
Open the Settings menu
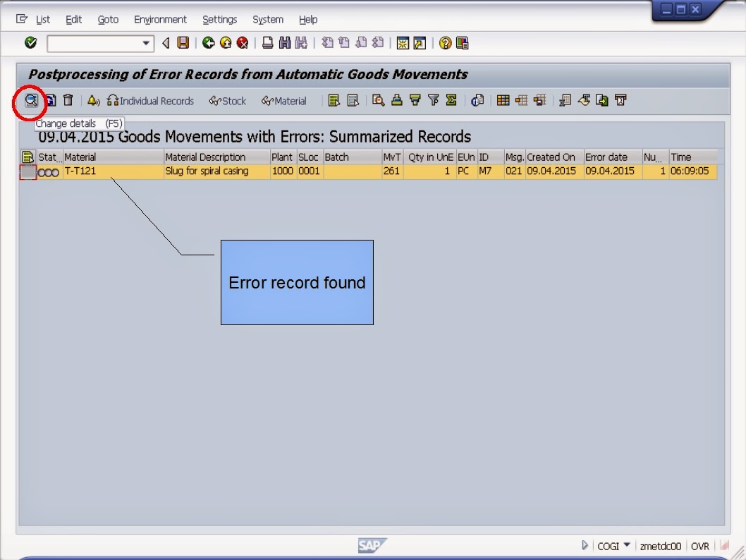[x=219, y=19]
